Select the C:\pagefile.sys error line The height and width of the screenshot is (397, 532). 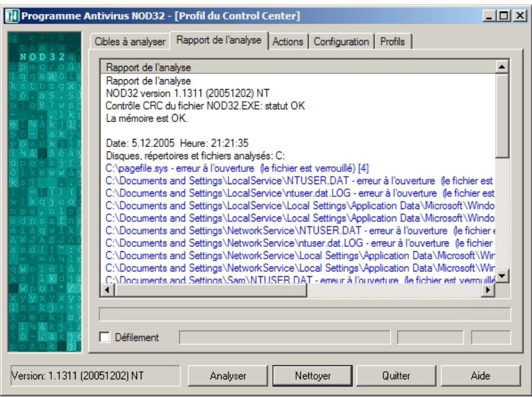click(x=237, y=168)
